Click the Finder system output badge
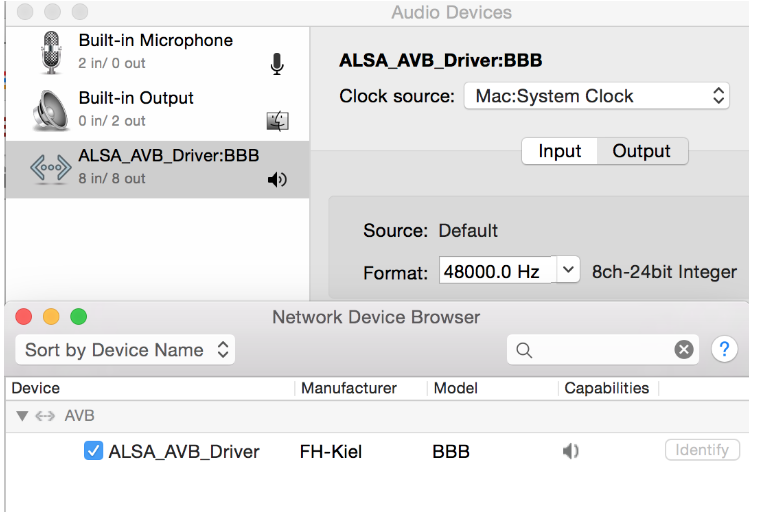The image size is (760, 512). [278, 121]
